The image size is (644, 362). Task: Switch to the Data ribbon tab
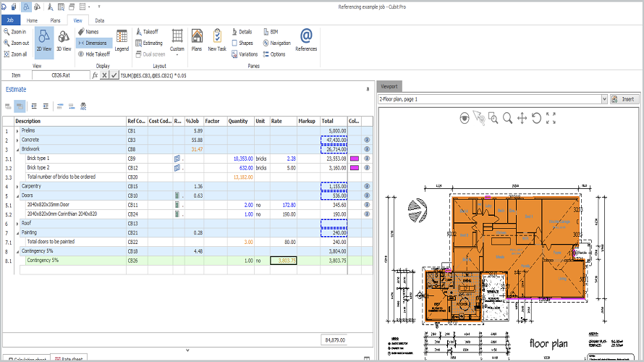(x=99, y=21)
